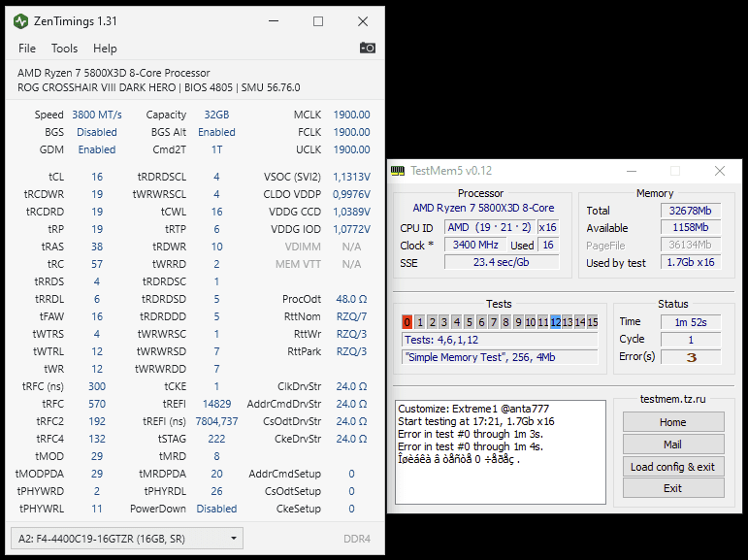Click the TestMem5 memory chip title icon
The image size is (748, 560).
398,171
